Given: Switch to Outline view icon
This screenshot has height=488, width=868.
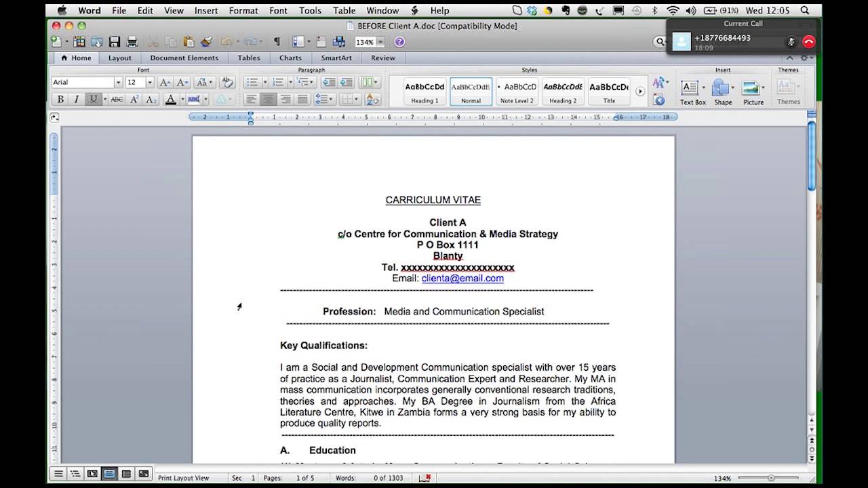Looking at the screenshot, I should 75,474.
